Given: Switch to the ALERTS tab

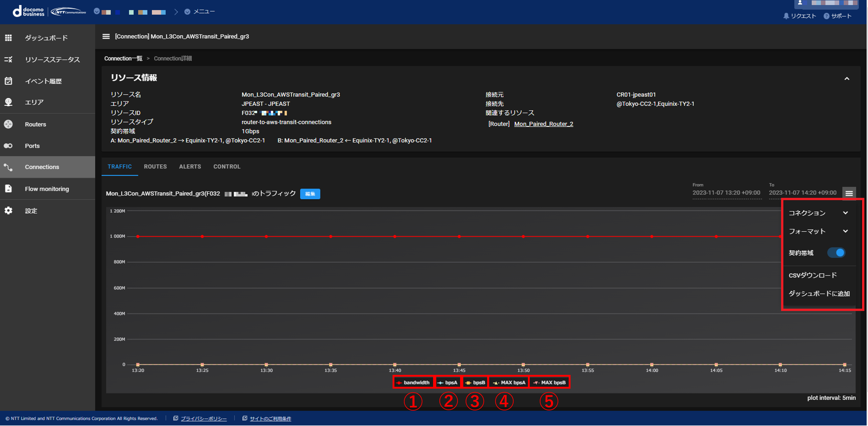Looking at the screenshot, I should pos(190,166).
